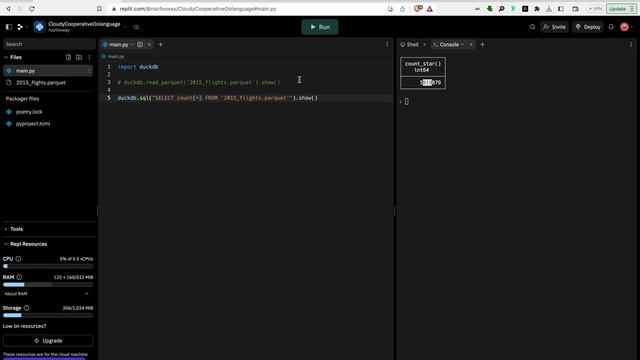
Task: Open the Replit branching menu icon
Action: (x=20, y=27)
